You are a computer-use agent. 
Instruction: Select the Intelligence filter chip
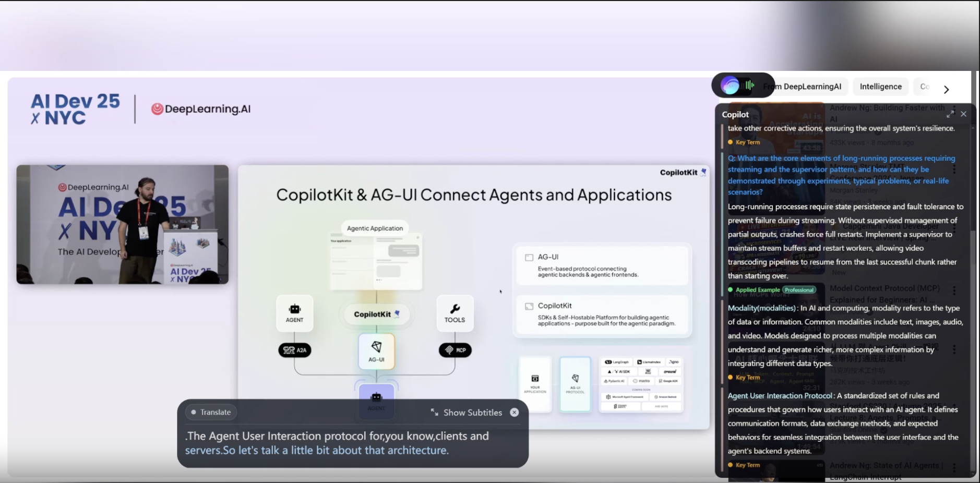click(x=880, y=87)
